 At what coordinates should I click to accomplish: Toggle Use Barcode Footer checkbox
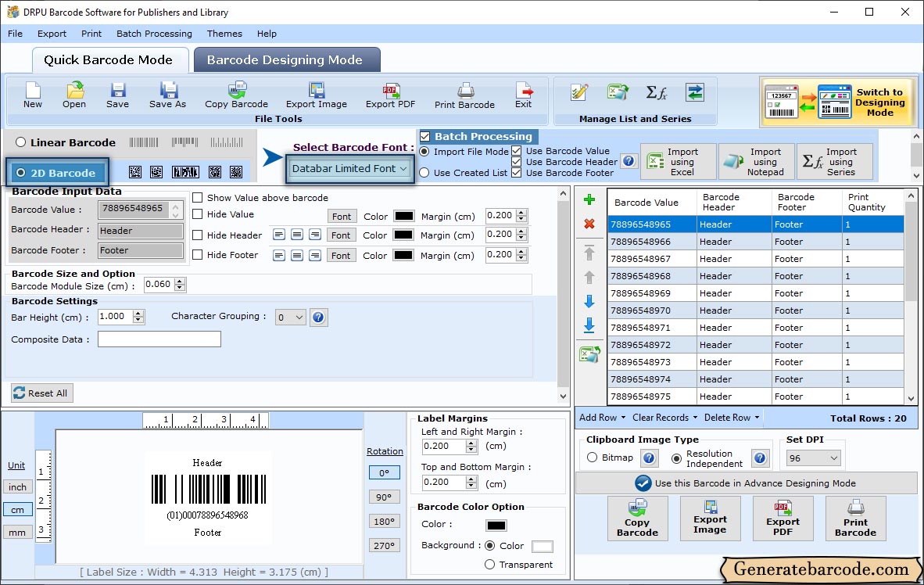click(x=516, y=173)
